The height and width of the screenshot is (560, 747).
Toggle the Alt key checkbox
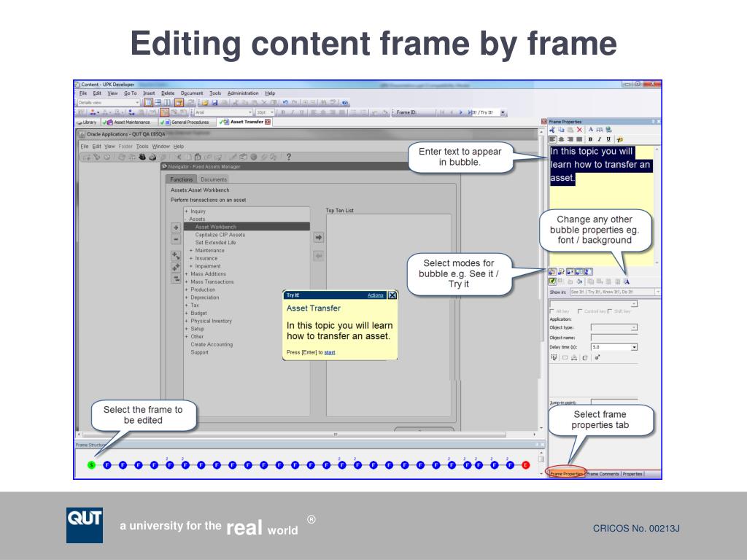click(552, 311)
